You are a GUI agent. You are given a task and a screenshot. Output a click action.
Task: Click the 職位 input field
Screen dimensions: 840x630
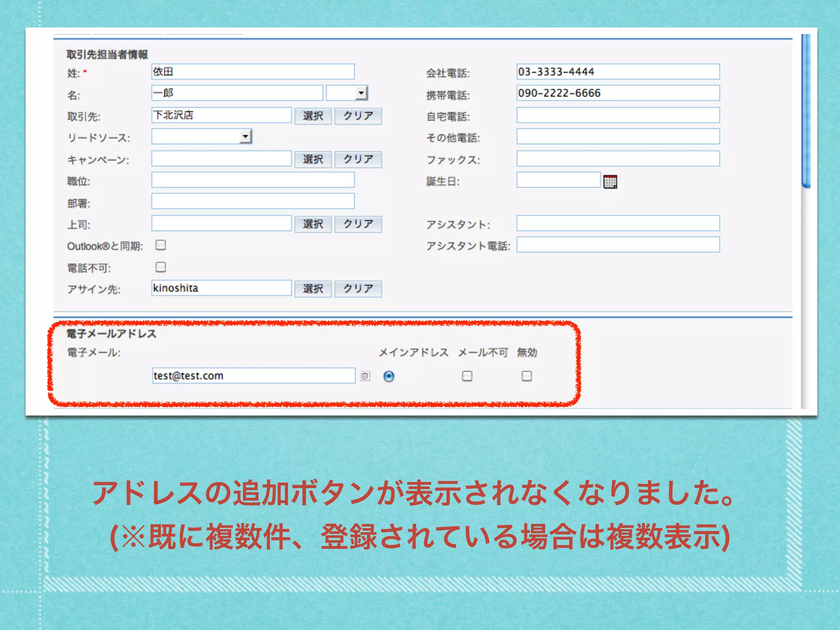[x=253, y=180]
